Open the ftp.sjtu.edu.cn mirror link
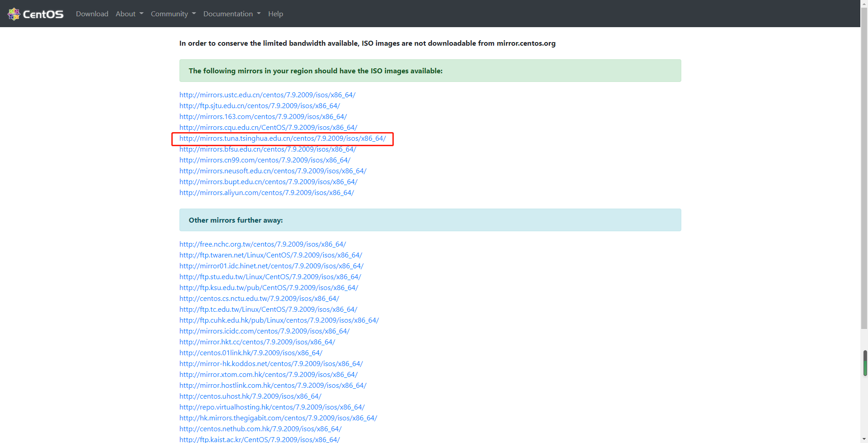This screenshot has width=868, height=443. [259, 106]
